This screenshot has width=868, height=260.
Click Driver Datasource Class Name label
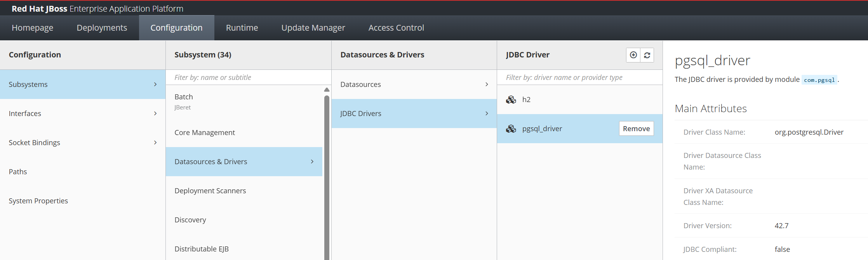click(x=722, y=161)
